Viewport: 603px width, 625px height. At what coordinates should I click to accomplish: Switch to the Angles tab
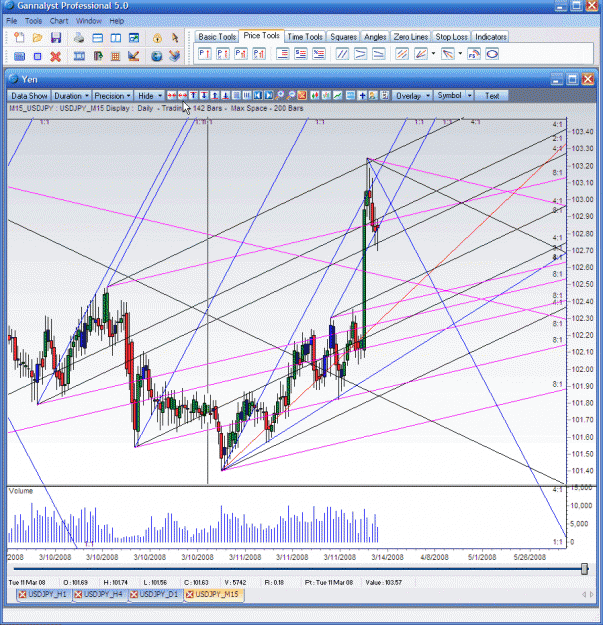(375, 37)
